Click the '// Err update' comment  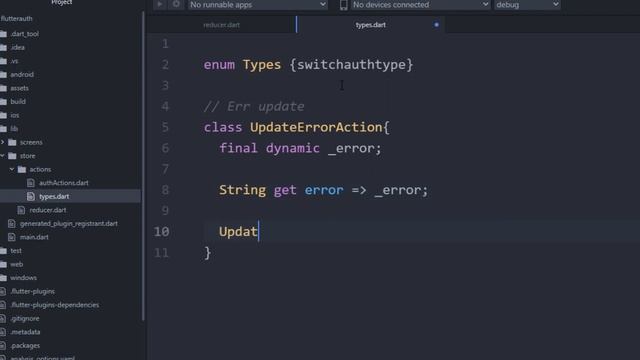254,107
